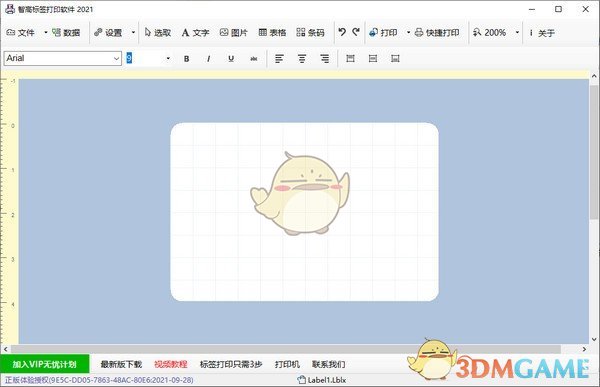Viewport: 600px width, 387px height.
Task: Center align the text
Action: 302,59
